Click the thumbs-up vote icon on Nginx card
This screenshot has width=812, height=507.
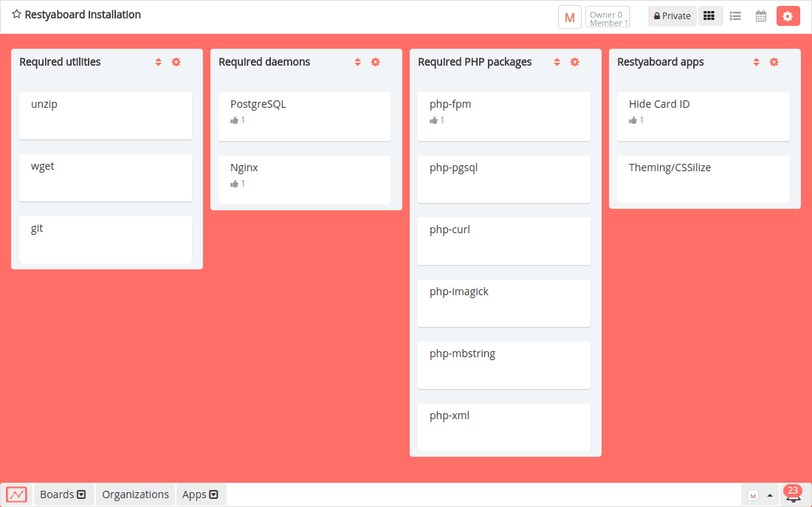tap(235, 184)
